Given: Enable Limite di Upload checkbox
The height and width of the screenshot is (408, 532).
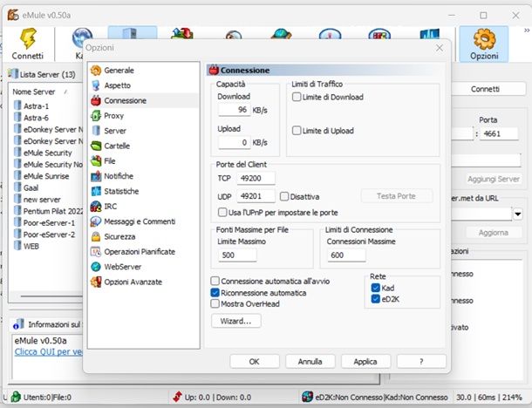Looking at the screenshot, I should click(x=297, y=131).
